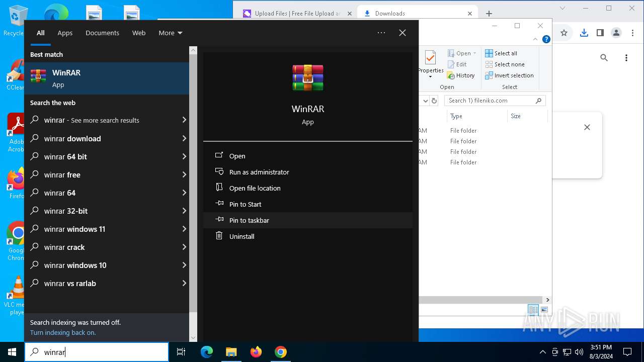Click Select all in Explorer ribbon
This screenshot has width=644, height=362.
point(501,53)
